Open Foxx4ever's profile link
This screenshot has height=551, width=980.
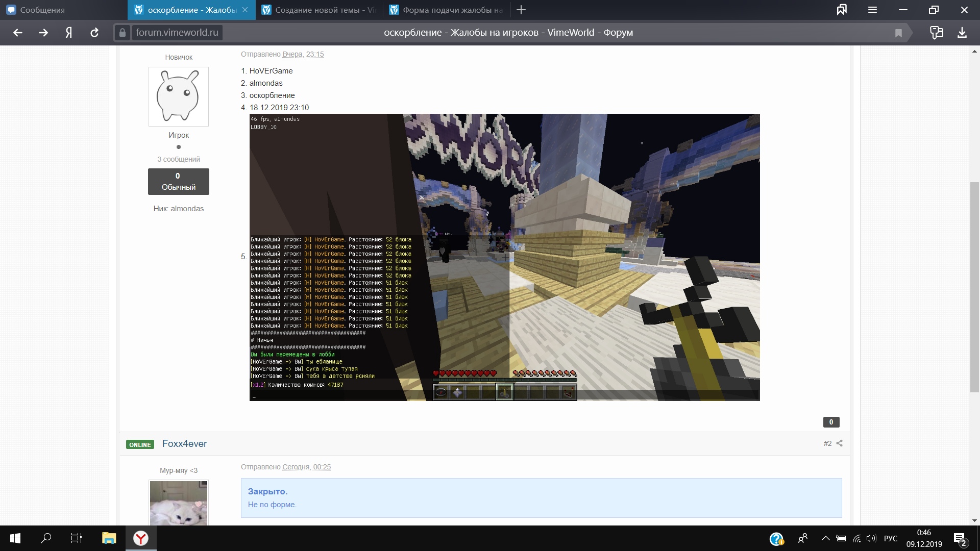pyautogui.click(x=184, y=444)
